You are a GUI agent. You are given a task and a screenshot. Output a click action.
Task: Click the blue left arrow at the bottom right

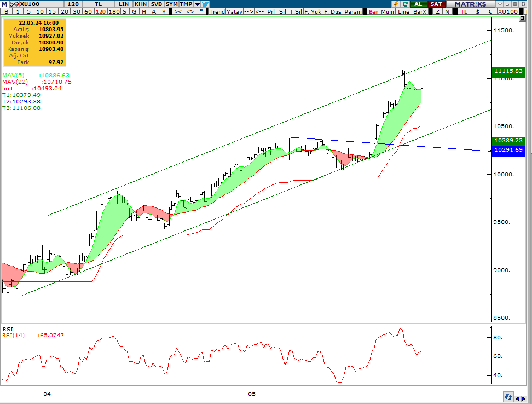518,399
